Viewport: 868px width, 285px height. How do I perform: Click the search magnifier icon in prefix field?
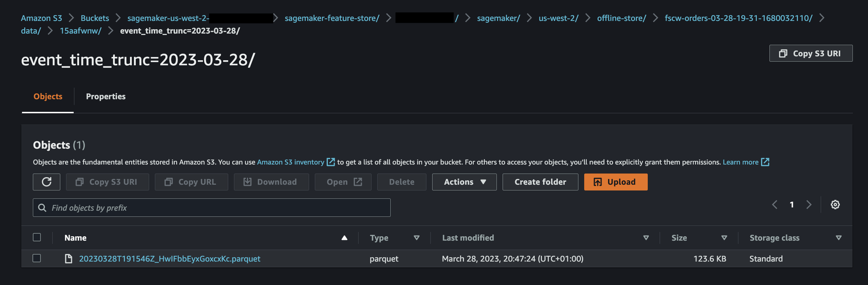42,208
